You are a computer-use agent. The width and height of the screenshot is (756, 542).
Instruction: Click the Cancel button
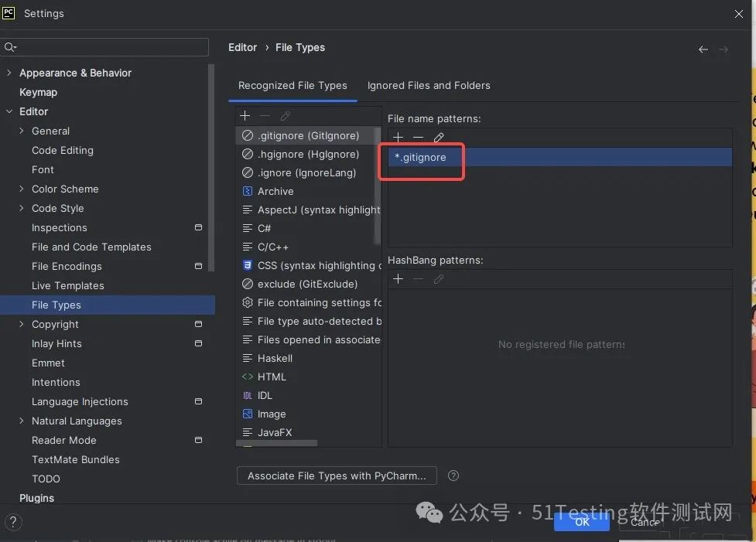tap(644, 522)
